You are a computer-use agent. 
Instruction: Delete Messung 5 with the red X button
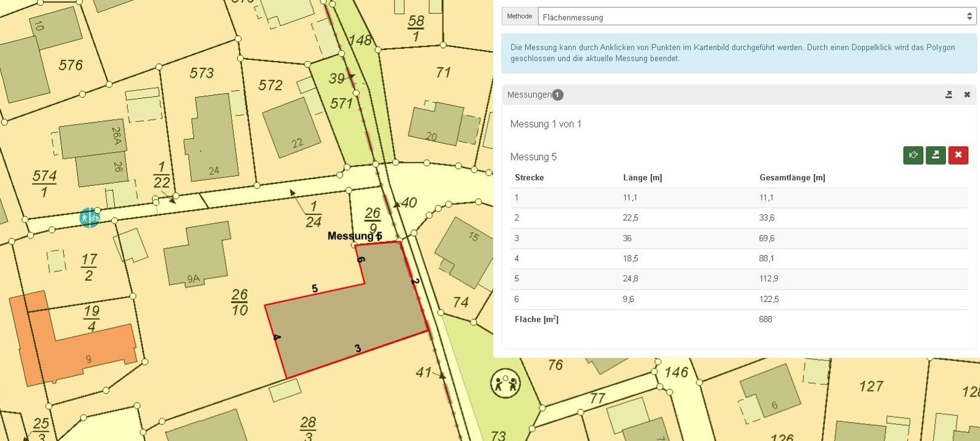[958, 155]
